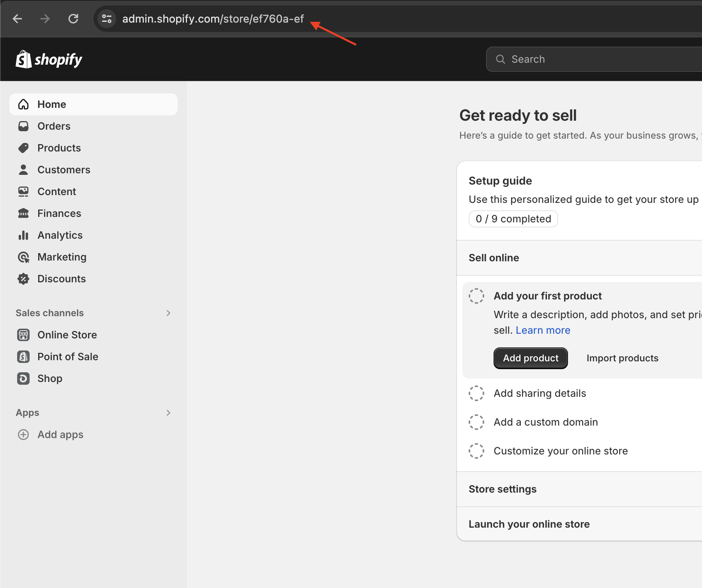Screen dimensions: 702x588
Task: Click the Setup guide heading
Action: pyautogui.click(x=500, y=181)
